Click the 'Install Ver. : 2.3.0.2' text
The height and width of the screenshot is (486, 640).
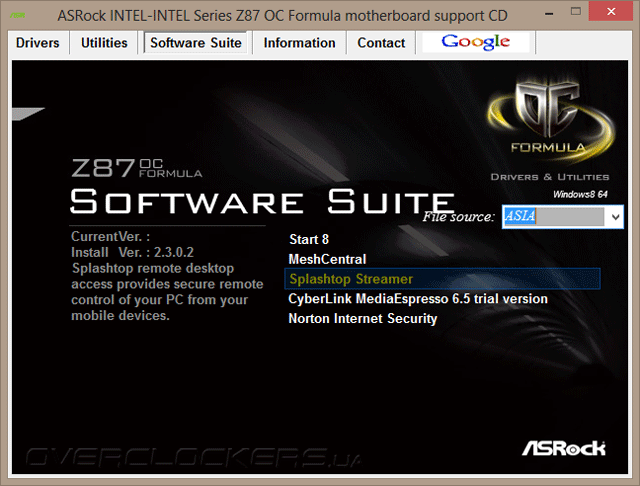click(x=132, y=252)
